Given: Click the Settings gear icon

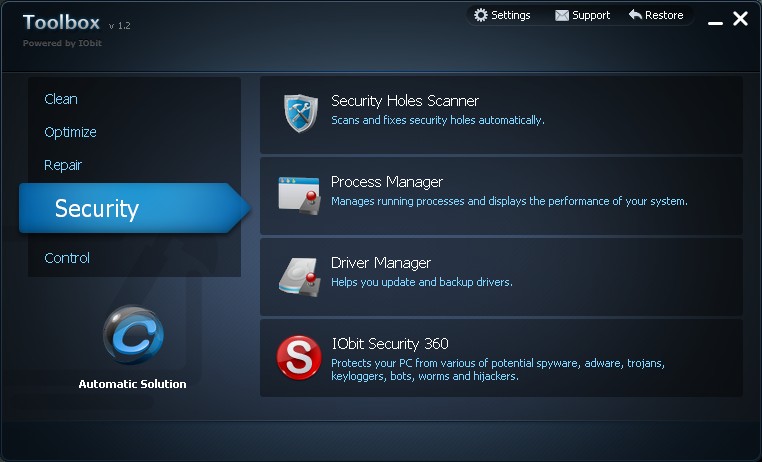Looking at the screenshot, I should (481, 15).
